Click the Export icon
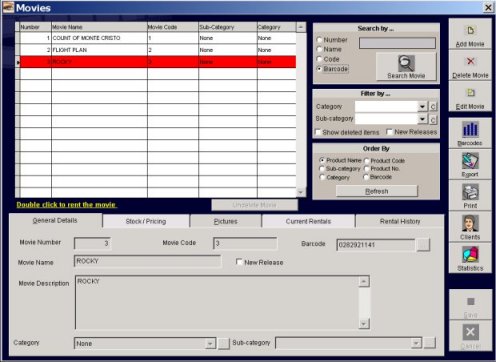The height and width of the screenshot is (362, 496). 470,161
